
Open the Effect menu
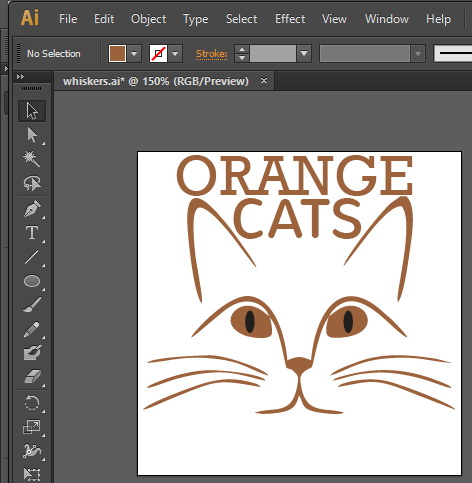coord(290,19)
